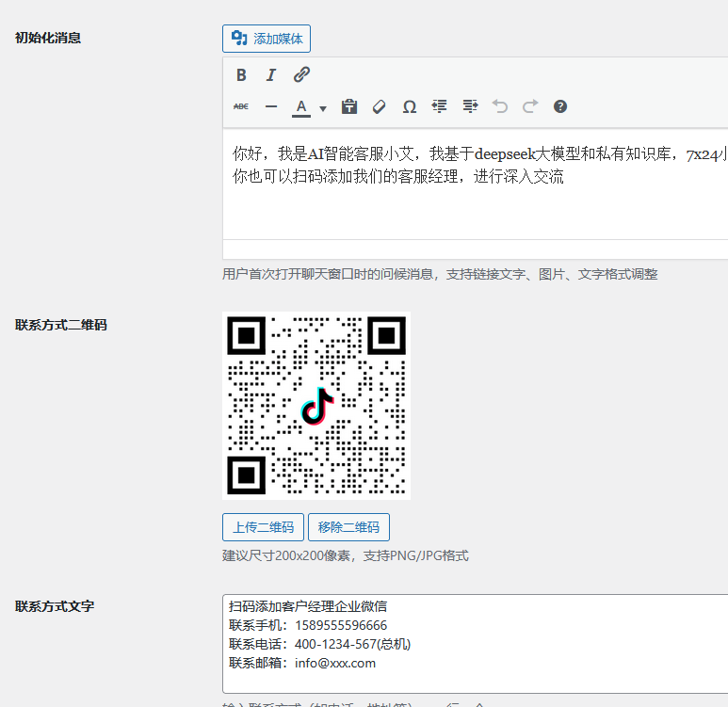Click the 扫码添加客户经理企业微信 line

coord(308,606)
